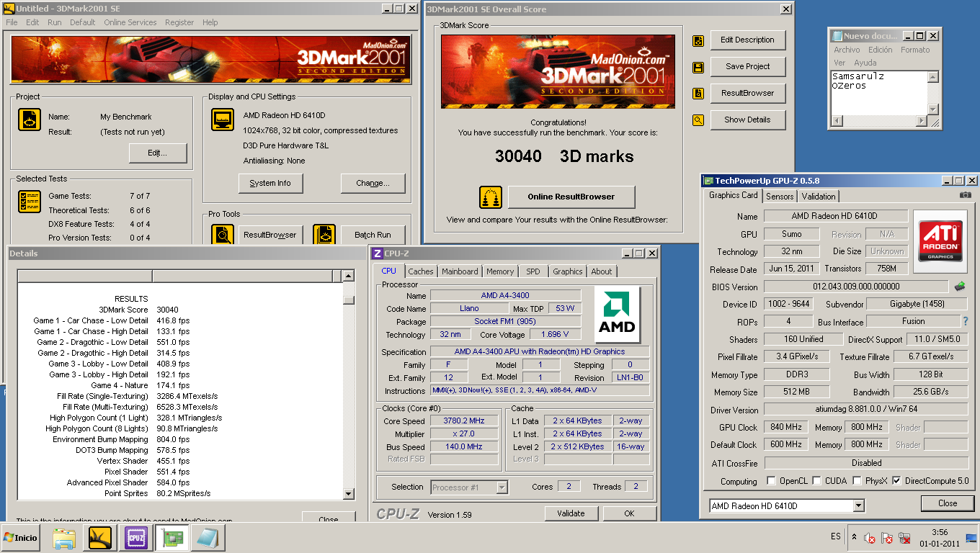The image size is (980, 553).
Task: Click the ES language indicator in taskbar
Action: point(835,537)
